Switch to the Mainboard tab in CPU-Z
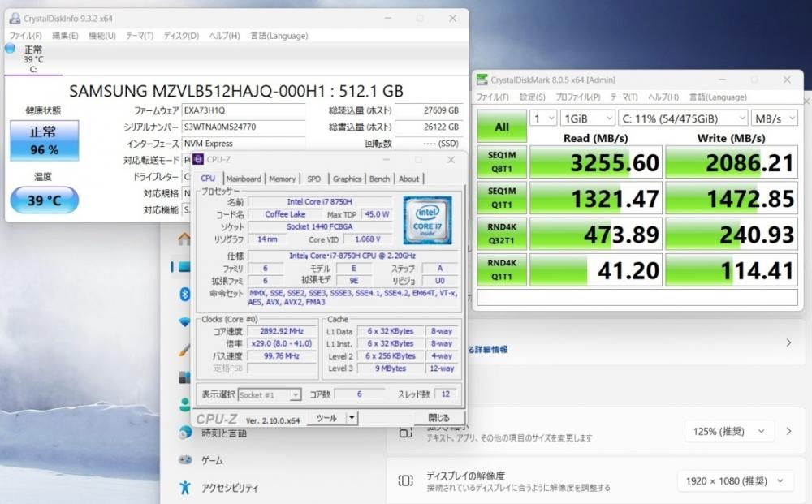The image size is (812, 504). tap(244, 179)
